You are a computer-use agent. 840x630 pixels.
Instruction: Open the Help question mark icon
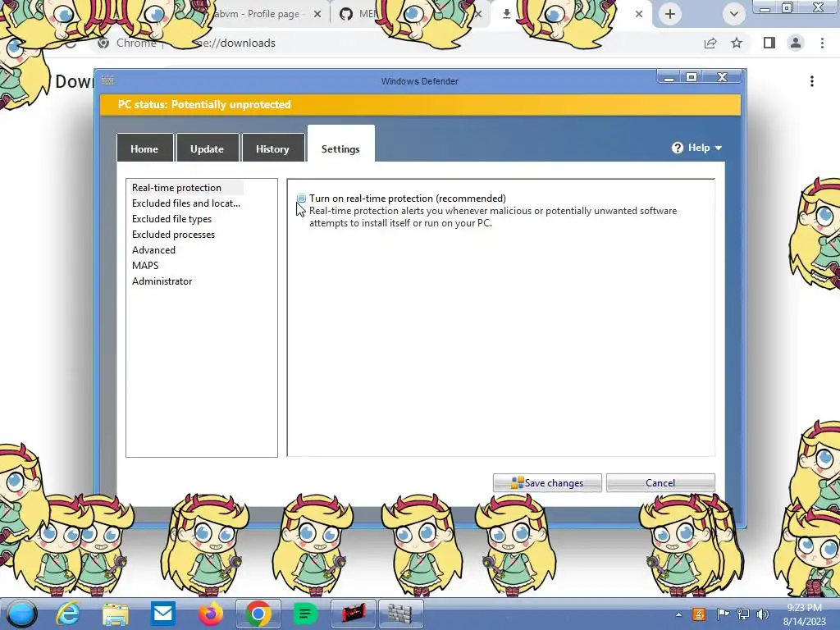(678, 148)
